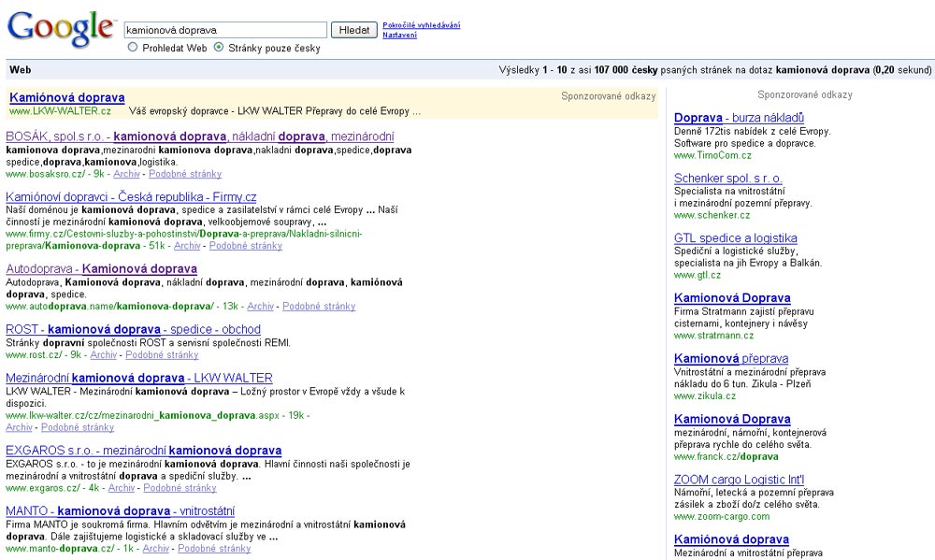935x560 pixels.
Task: Click the Google logo
Action: [60, 29]
